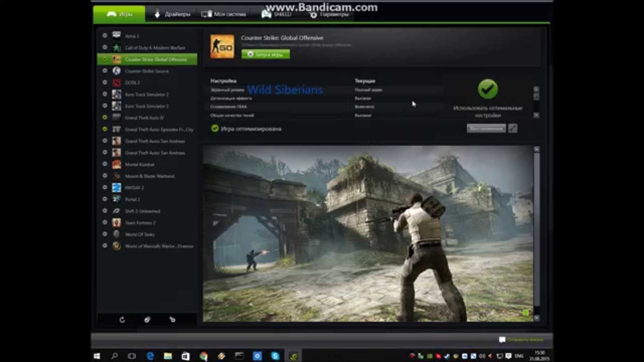Image resolution: width=644 pixels, height=362 pixels.
Task: Click the Настройка column header
Action: click(x=223, y=81)
